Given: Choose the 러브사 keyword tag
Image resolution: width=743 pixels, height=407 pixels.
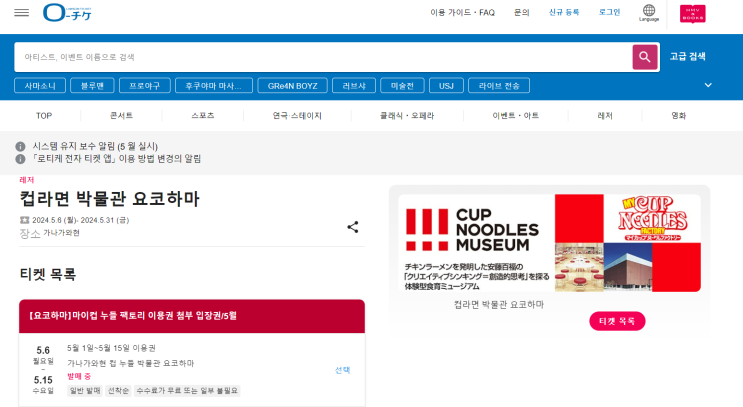Looking at the screenshot, I should [x=354, y=86].
